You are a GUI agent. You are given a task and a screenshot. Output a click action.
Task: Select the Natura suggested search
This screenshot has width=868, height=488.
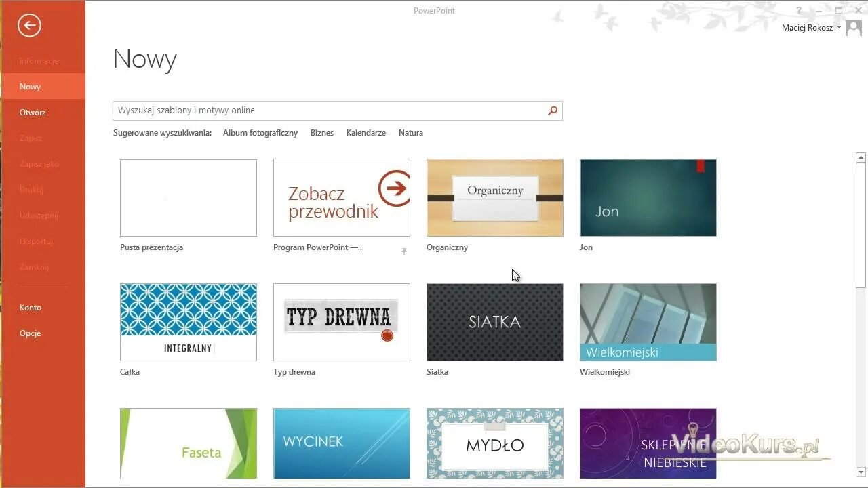(411, 133)
